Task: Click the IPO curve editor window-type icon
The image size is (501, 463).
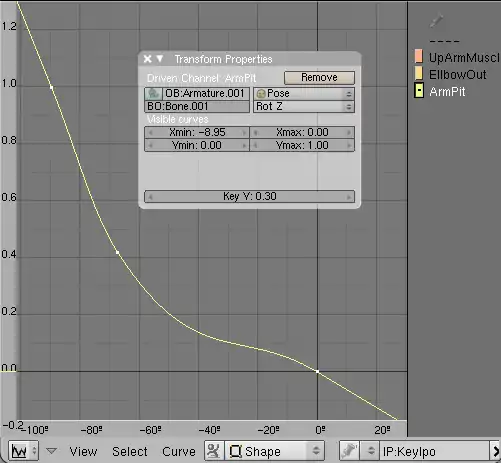Action: pyautogui.click(x=23, y=451)
